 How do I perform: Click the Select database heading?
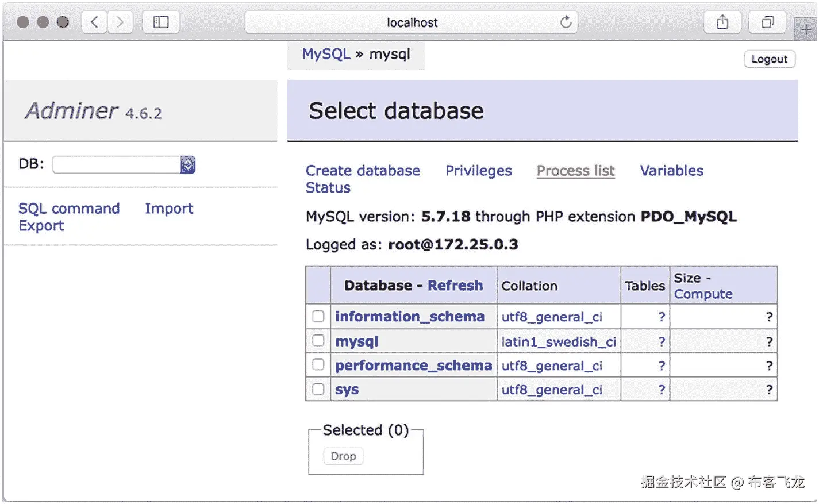(396, 111)
